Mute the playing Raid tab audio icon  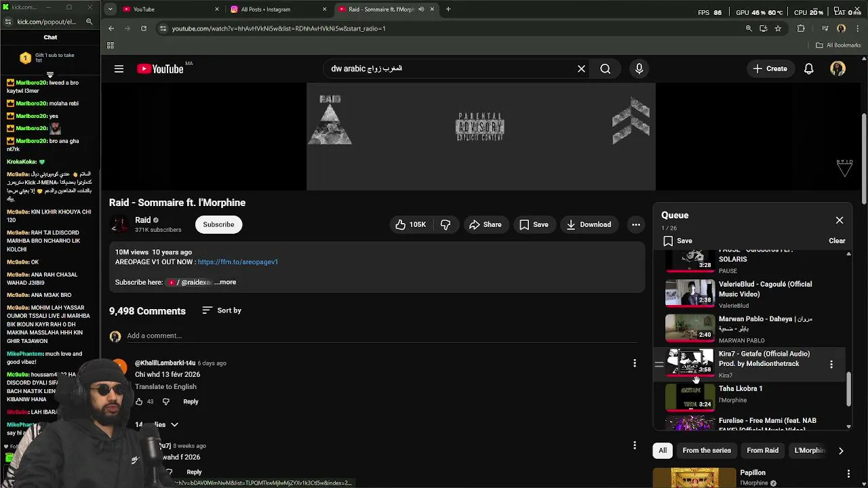point(421,9)
